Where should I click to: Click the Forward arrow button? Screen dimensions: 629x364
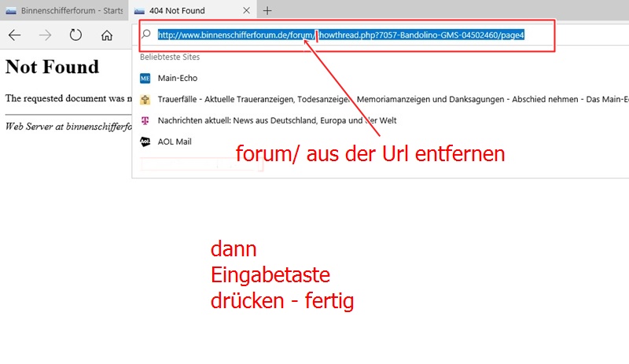tap(46, 35)
